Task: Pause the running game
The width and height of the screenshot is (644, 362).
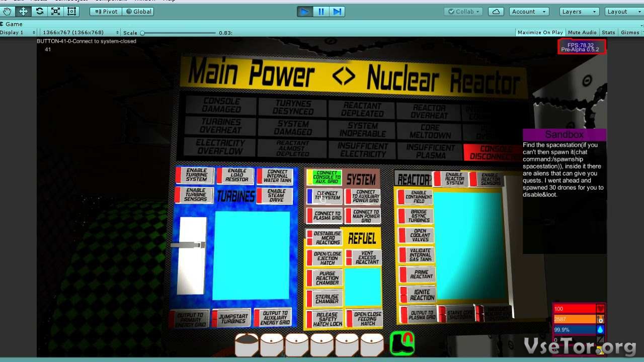Action: point(321,12)
